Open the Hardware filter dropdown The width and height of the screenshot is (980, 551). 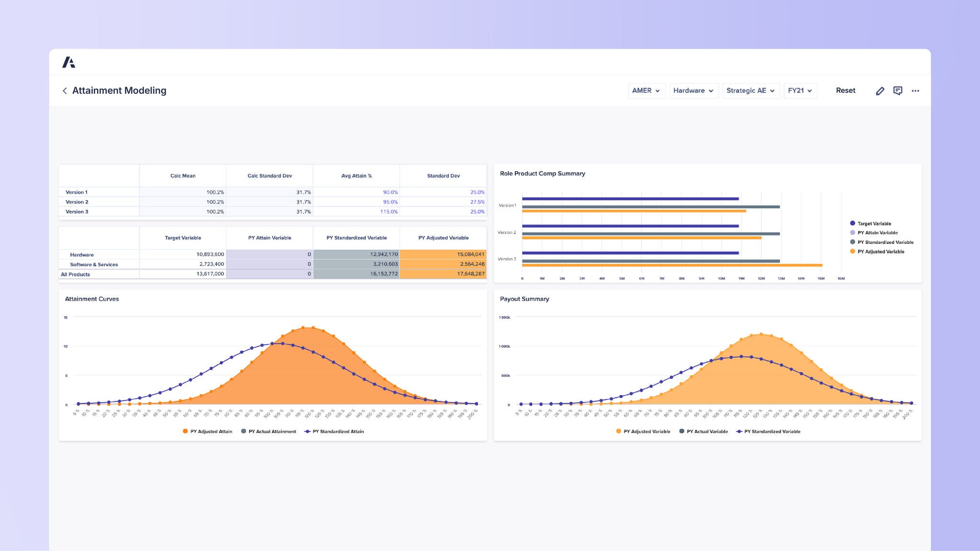tap(693, 90)
